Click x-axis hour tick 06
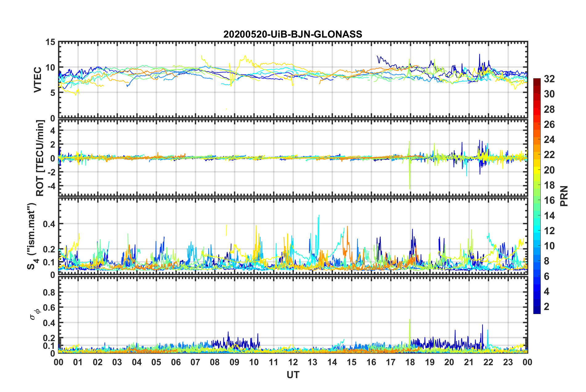This screenshot has height=392, width=586. (x=176, y=362)
